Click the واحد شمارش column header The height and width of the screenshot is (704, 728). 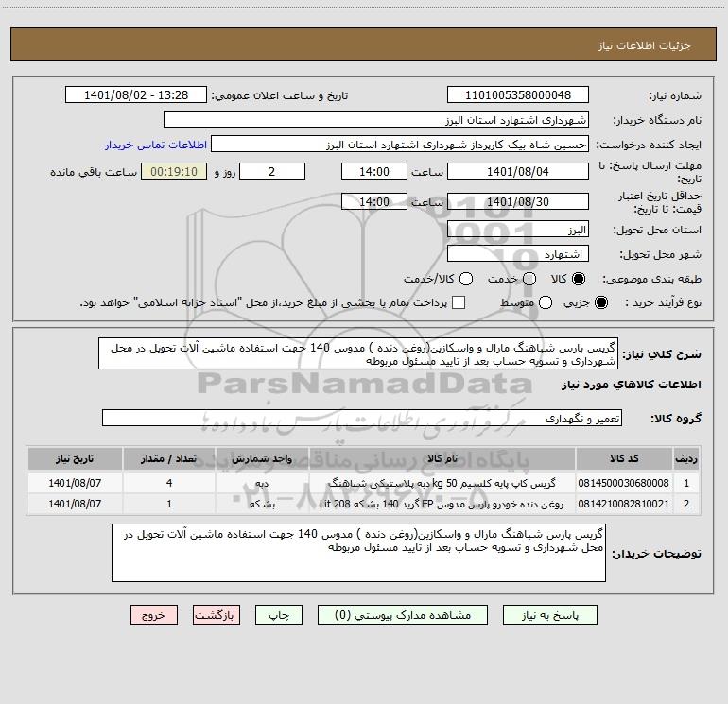tap(262, 458)
